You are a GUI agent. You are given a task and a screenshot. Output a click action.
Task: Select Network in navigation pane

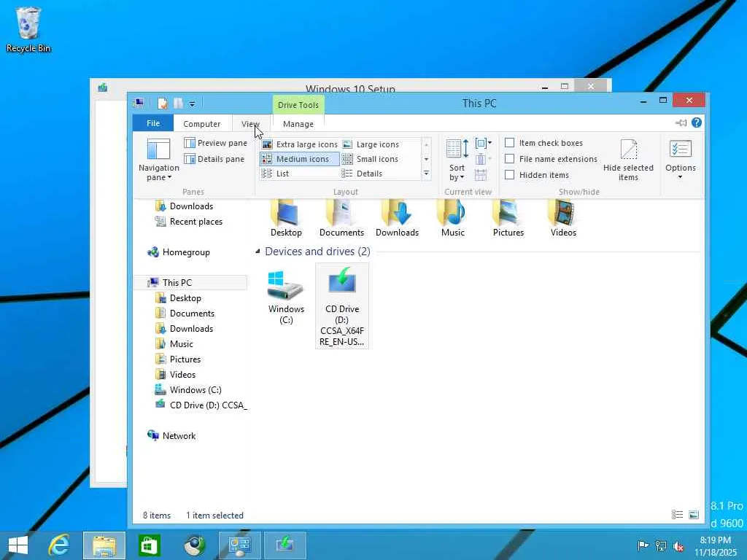click(172, 435)
